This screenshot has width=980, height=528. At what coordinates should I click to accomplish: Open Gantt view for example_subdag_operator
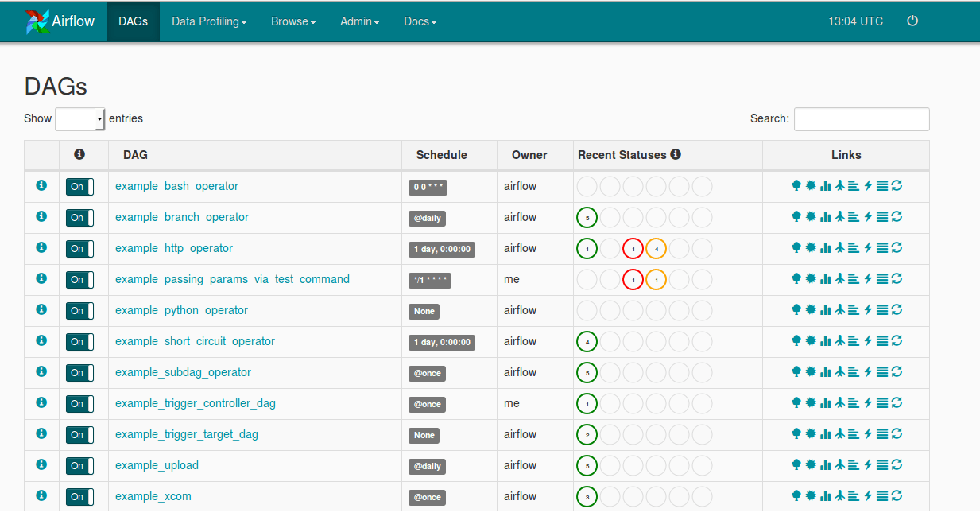click(854, 371)
